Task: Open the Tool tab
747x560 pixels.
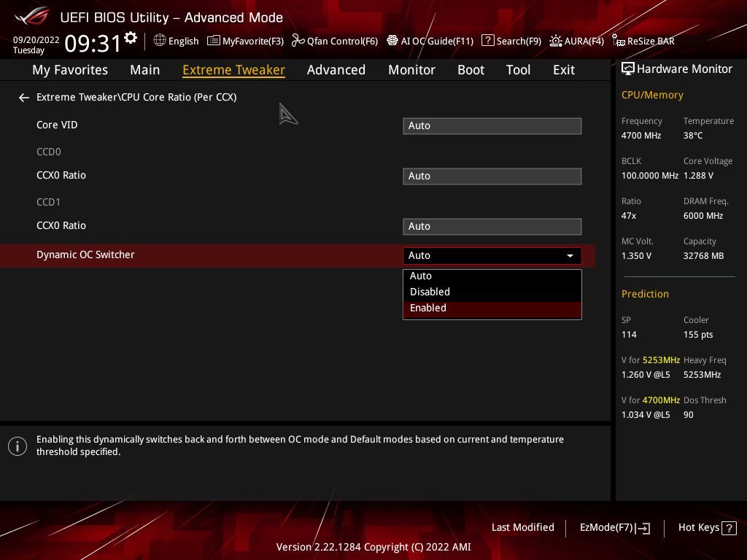Action: [x=518, y=70]
